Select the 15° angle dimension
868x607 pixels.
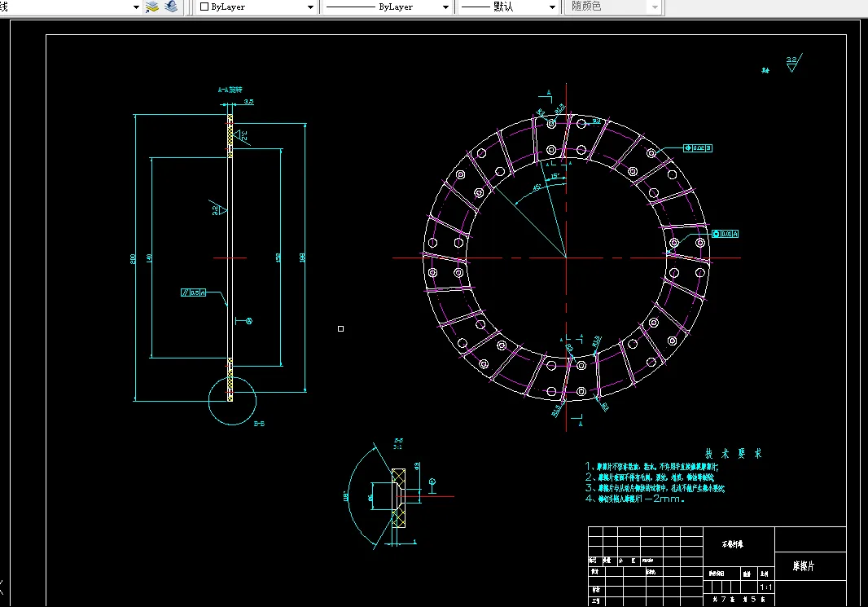coord(555,177)
